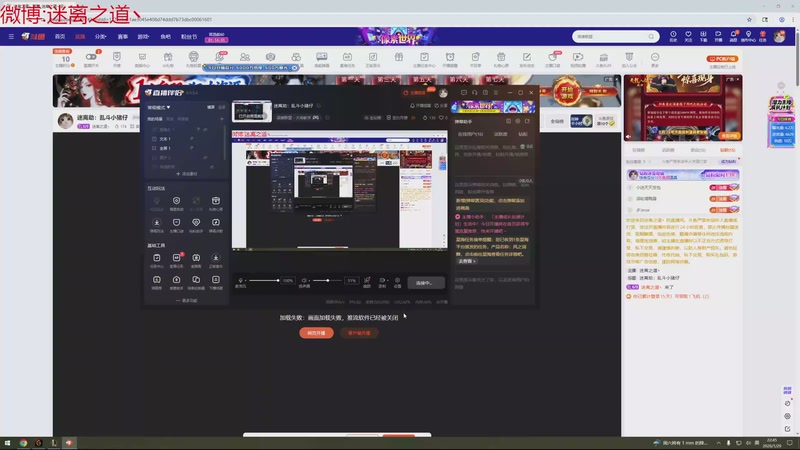The image size is (800, 450).
Task: Adjust the speaker volume slider
Action: click(x=328, y=281)
